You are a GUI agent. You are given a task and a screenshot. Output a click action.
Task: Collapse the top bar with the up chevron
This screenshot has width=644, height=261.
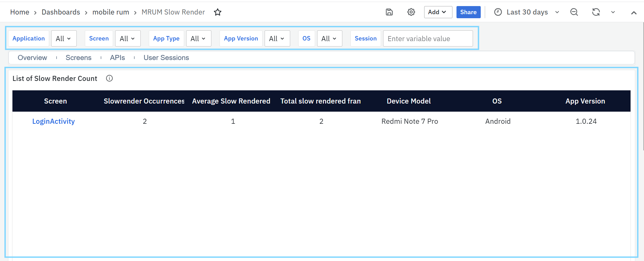634,12
